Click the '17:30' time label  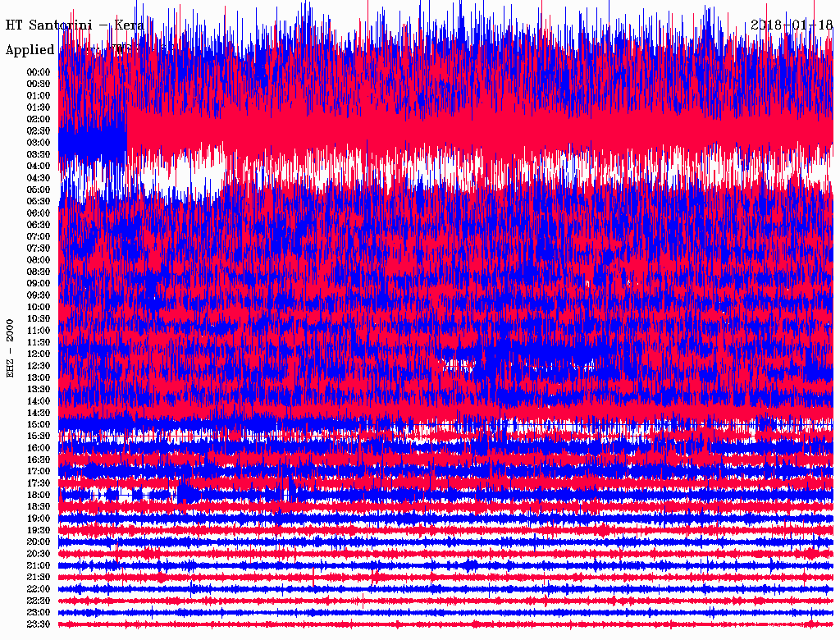click(x=39, y=483)
